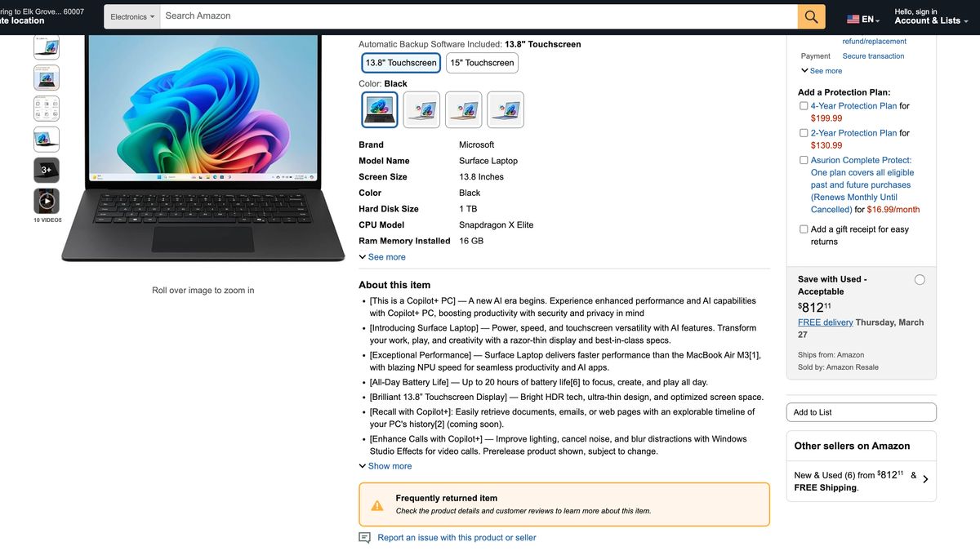Click the Frequently returned item heading
The image size is (980, 551).
[x=447, y=498]
